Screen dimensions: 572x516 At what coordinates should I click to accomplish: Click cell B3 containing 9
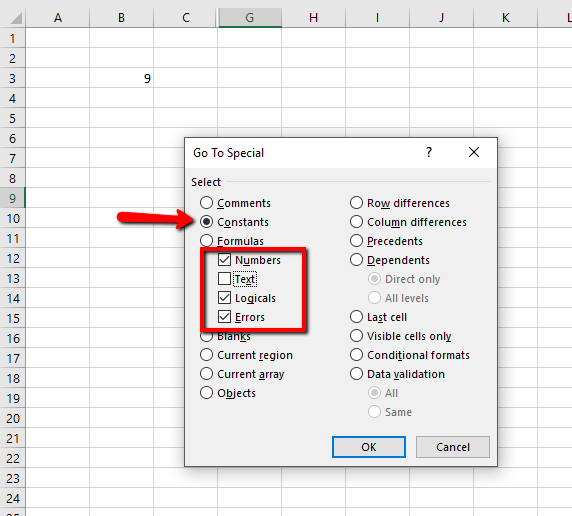[x=121, y=78]
